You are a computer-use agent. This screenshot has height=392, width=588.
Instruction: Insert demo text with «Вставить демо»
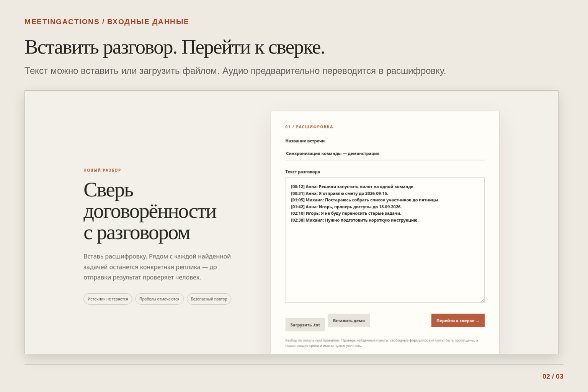coord(349,320)
